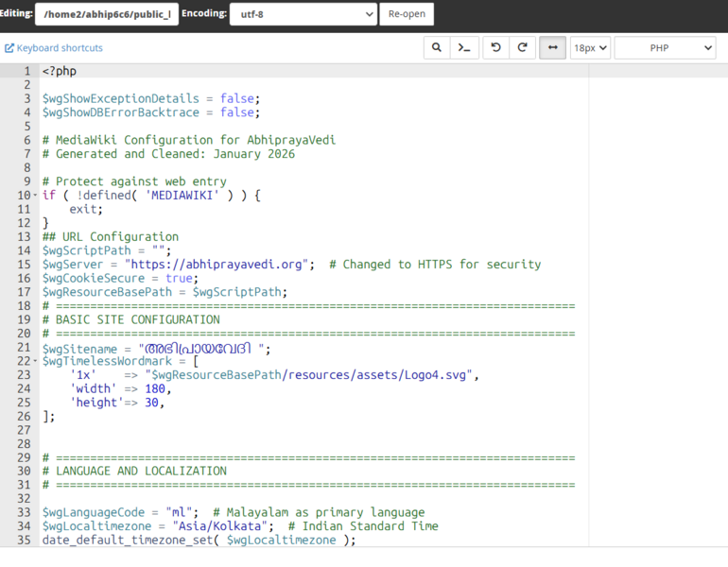
Task: Click the width value 180
Action: click(x=155, y=388)
